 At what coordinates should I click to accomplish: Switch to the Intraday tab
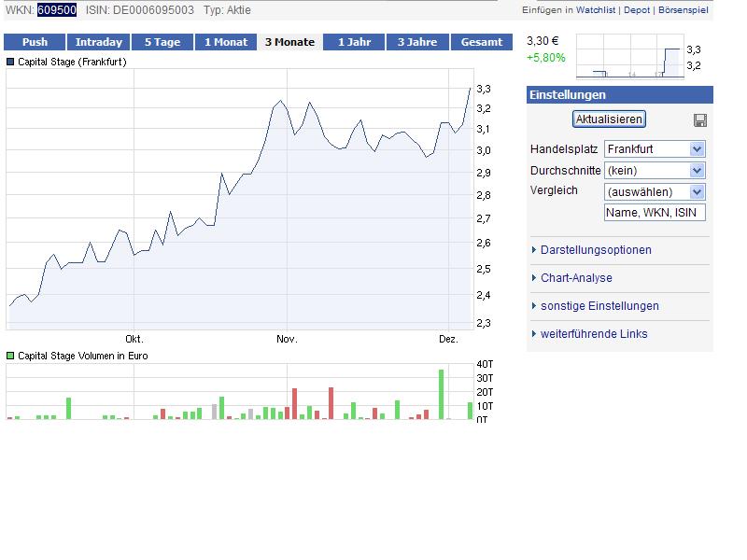[x=98, y=42]
